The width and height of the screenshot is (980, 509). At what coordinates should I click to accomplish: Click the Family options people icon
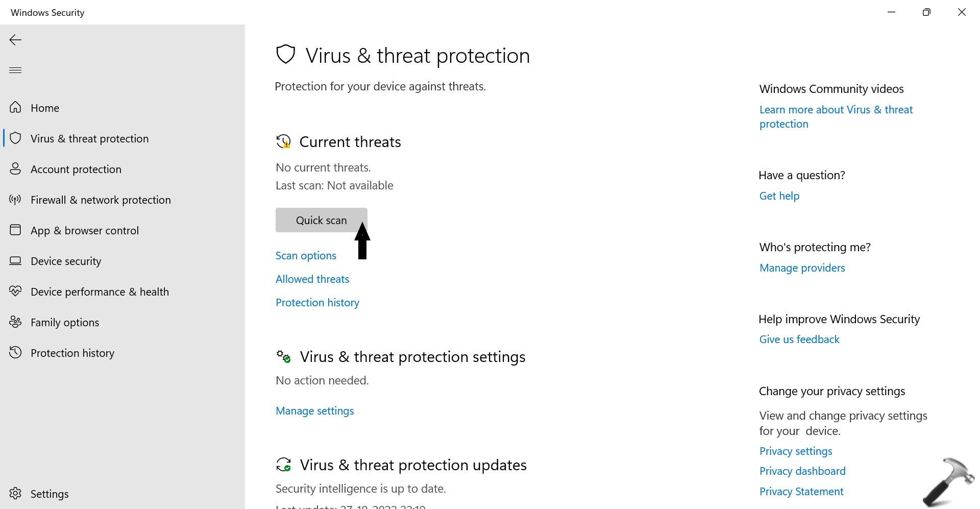tap(15, 322)
